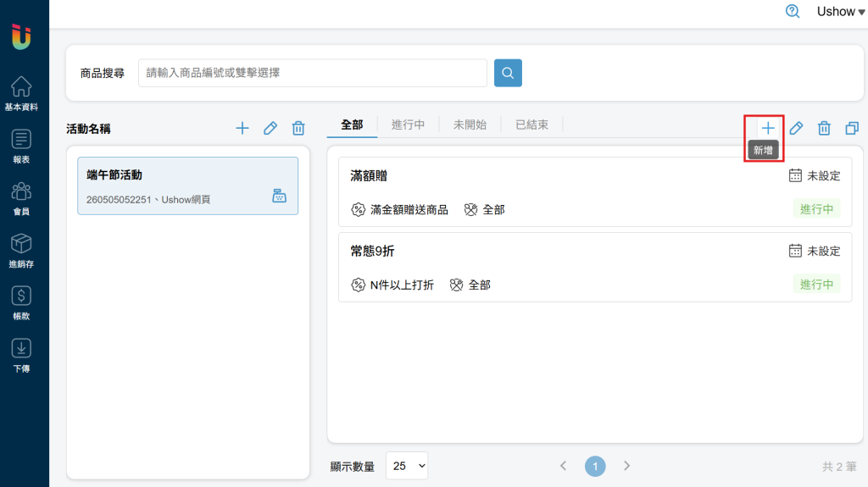This screenshot has width=868, height=487.
Task: Select page 1 in pagination
Action: click(x=595, y=466)
